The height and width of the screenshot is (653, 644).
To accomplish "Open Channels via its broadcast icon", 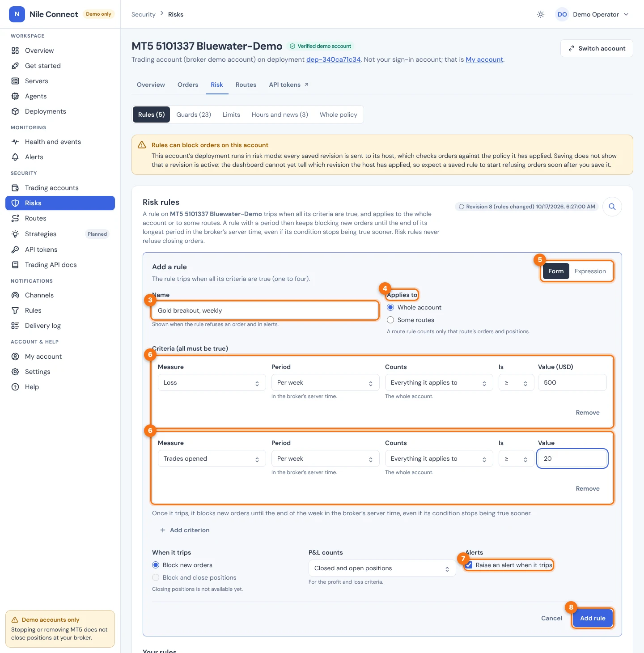I will [x=15, y=295].
